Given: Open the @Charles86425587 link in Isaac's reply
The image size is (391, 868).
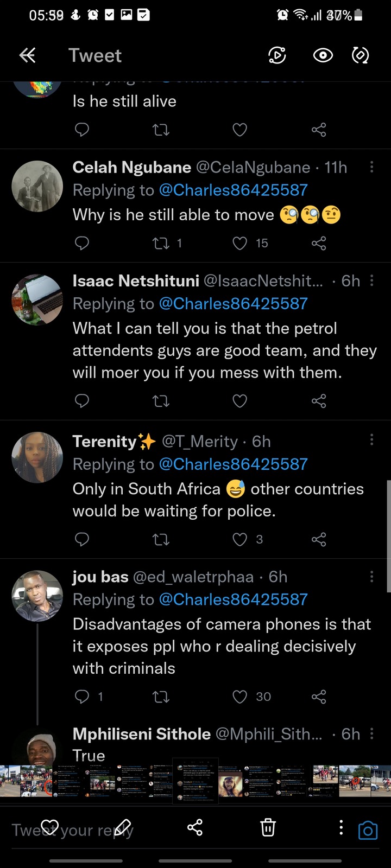Looking at the screenshot, I should click(233, 303).
